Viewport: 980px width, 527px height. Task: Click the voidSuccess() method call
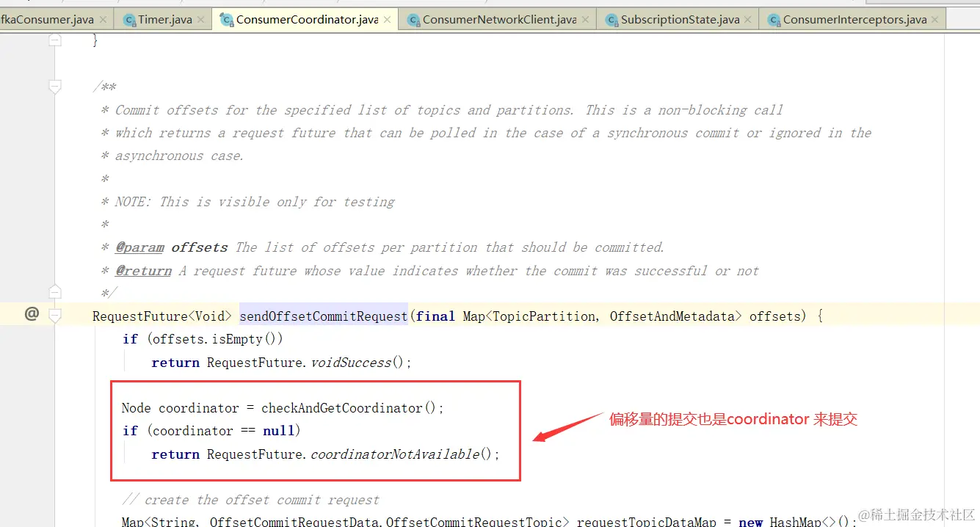pos(357,363)
